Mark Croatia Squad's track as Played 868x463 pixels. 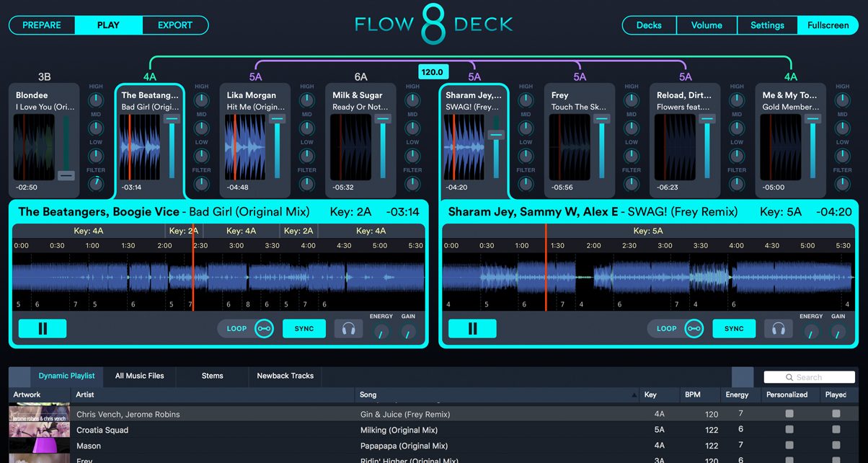pos(837,430)
